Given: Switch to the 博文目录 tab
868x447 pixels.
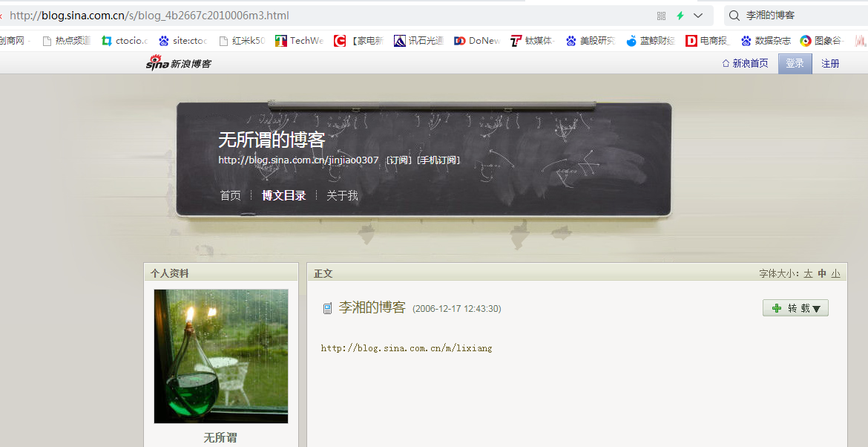Looking at the screenshot, I should (284, 195).
